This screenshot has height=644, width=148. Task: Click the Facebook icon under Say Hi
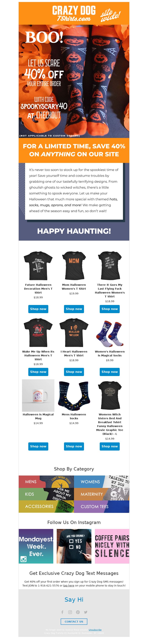tap(62, 612)
